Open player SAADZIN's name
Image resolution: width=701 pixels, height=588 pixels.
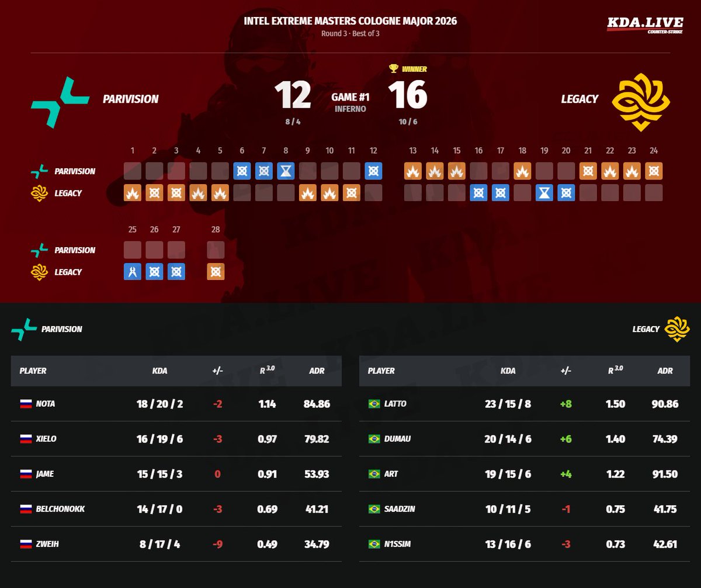click(400, 509)
